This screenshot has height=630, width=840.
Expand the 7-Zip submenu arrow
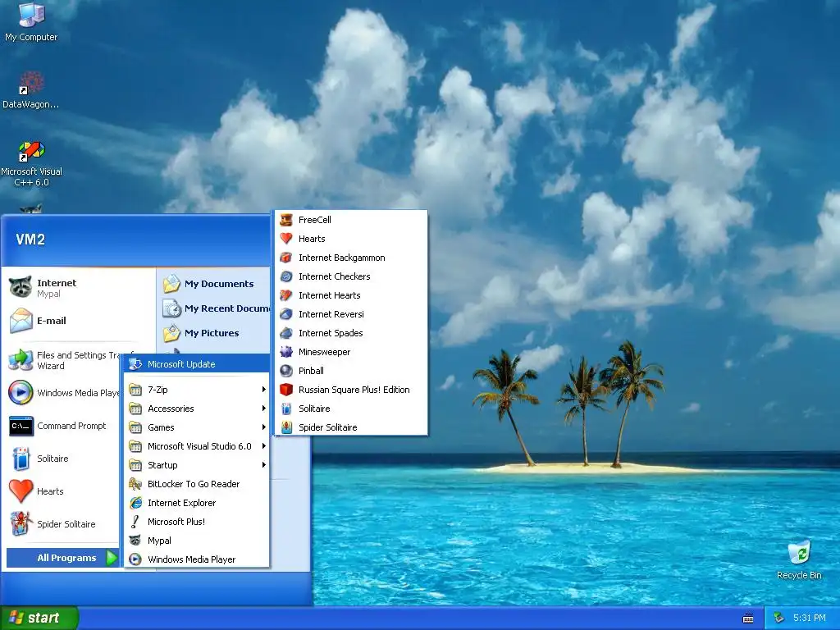pos(263,390)
